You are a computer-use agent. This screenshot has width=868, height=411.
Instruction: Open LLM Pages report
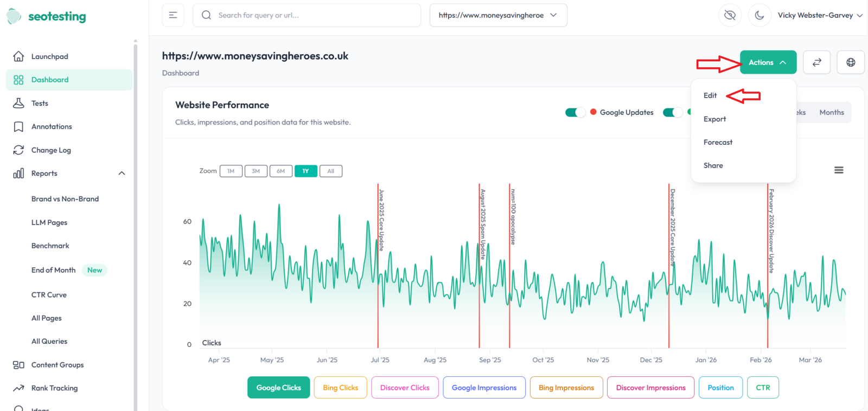tap(49, 222)
